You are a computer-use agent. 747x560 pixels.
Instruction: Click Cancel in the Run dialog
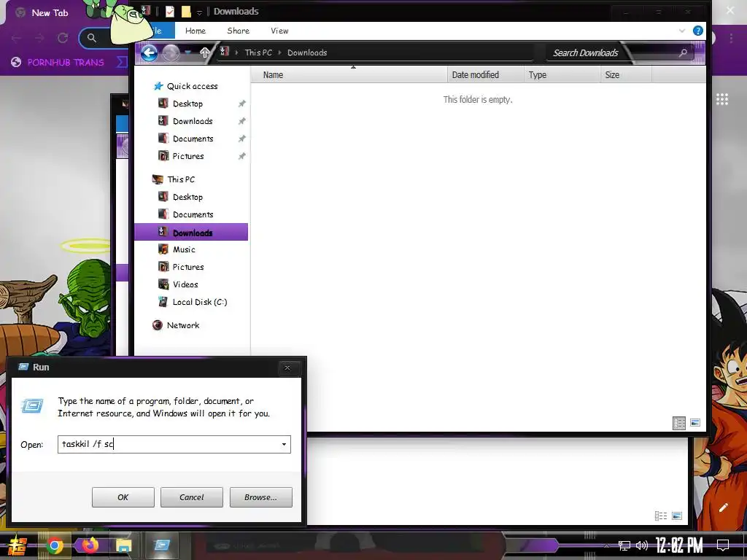point(192,497)
